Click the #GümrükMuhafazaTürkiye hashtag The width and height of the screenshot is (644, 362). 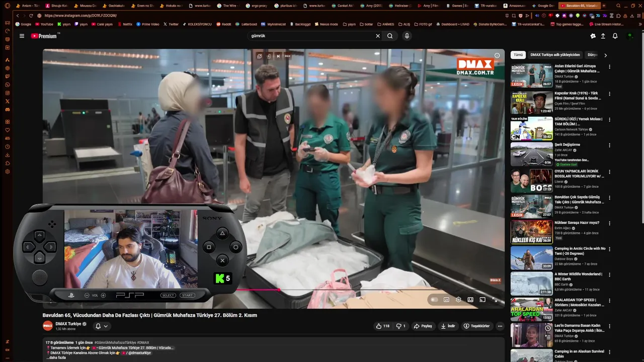coord(115,342)
